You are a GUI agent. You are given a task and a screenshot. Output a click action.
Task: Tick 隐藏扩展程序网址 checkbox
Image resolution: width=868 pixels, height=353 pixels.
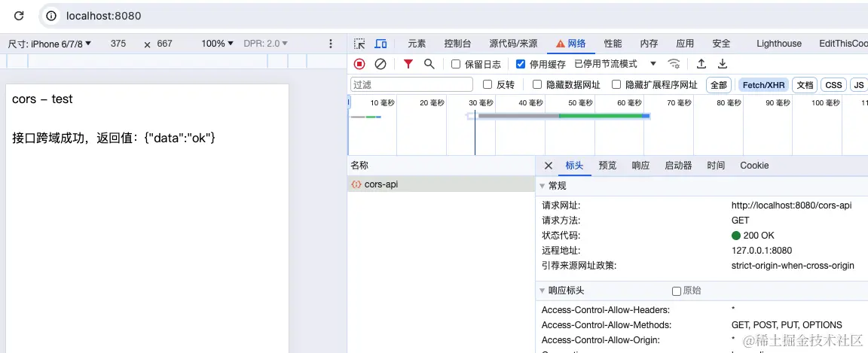(616, 84)
